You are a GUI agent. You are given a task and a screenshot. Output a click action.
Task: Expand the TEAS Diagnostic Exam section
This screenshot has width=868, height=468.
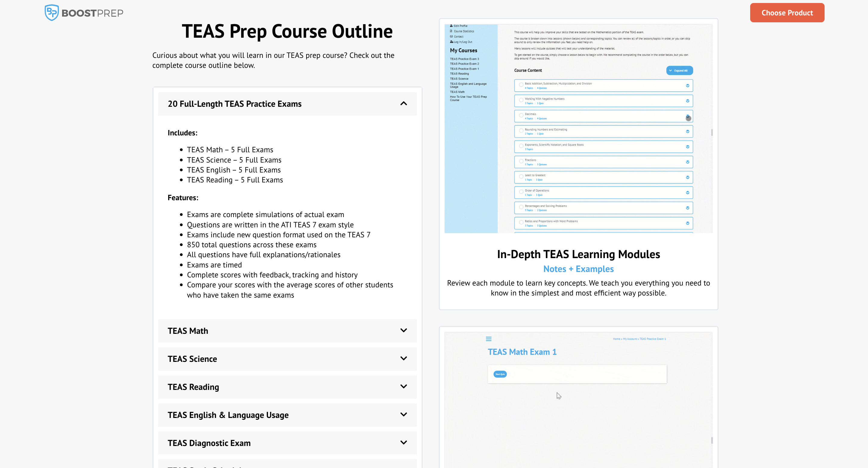[x=403, y=442]
